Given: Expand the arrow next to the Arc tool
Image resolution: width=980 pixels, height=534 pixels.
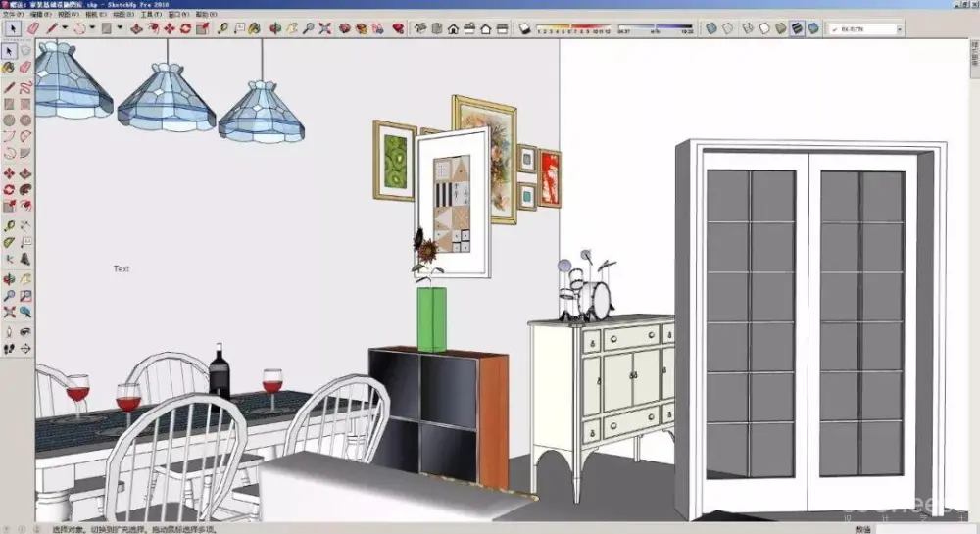Looking at the screenshot, I should [93, 28].
